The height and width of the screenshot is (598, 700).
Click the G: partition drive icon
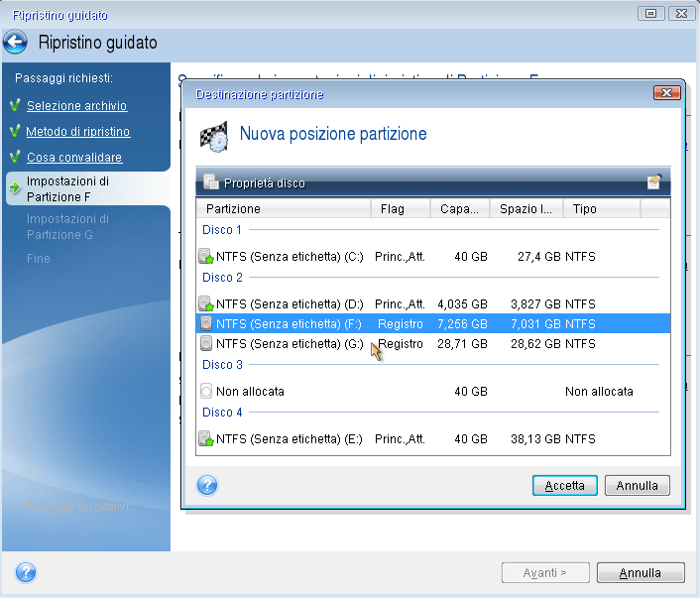(x=205, y=344)
